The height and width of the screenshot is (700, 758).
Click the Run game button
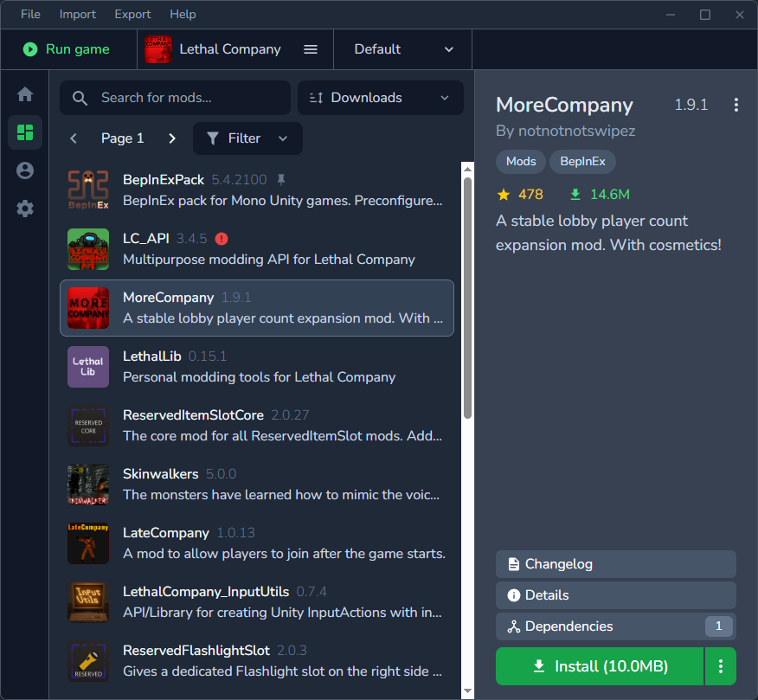68,49
